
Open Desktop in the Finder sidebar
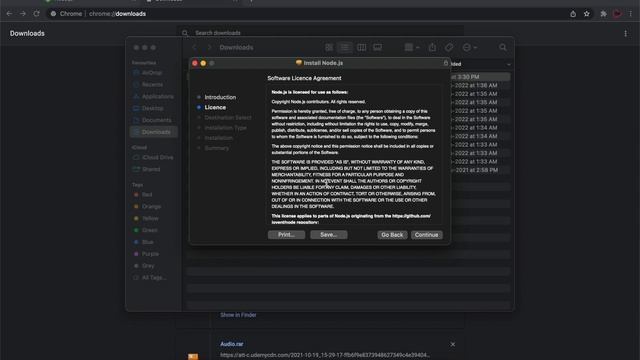[153, 108]
